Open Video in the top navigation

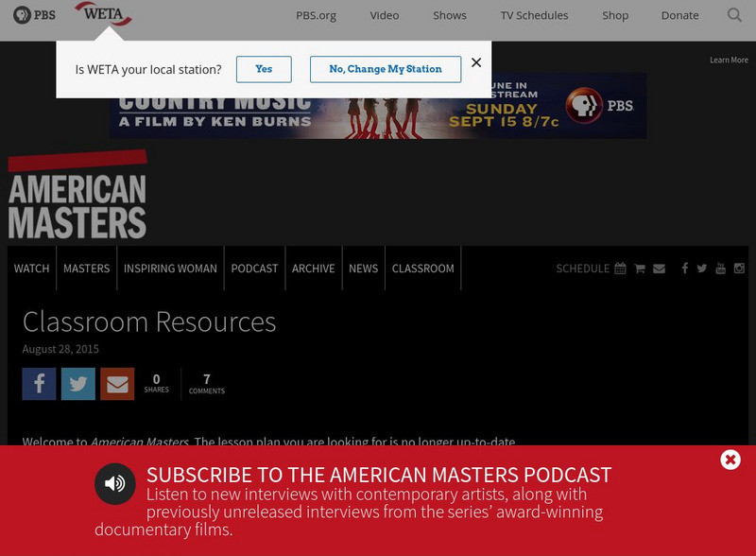pos(385,15)
